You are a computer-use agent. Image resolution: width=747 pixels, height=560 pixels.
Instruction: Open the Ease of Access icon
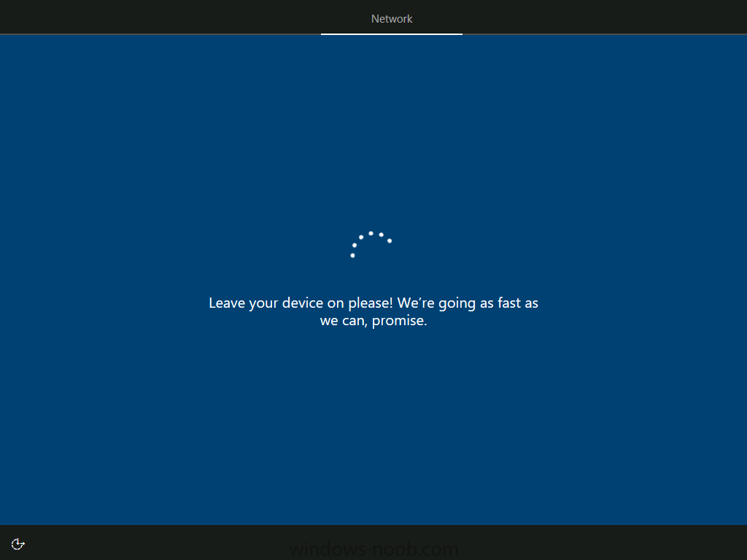[18, 544]
